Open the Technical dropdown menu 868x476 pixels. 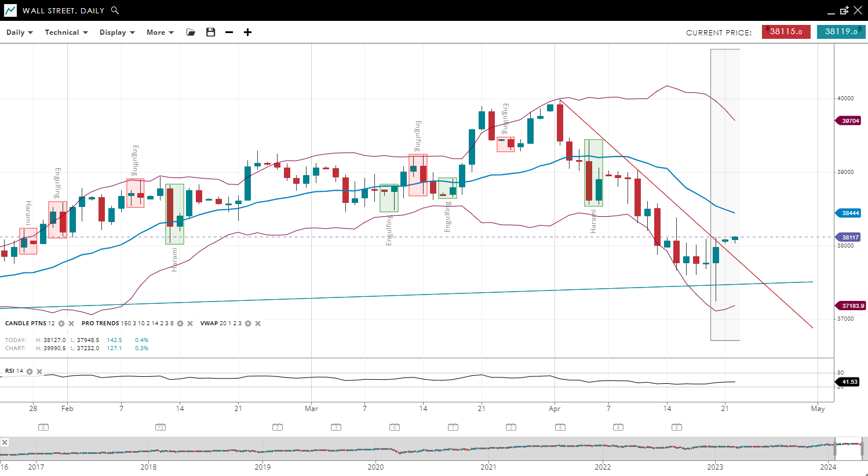66,32
